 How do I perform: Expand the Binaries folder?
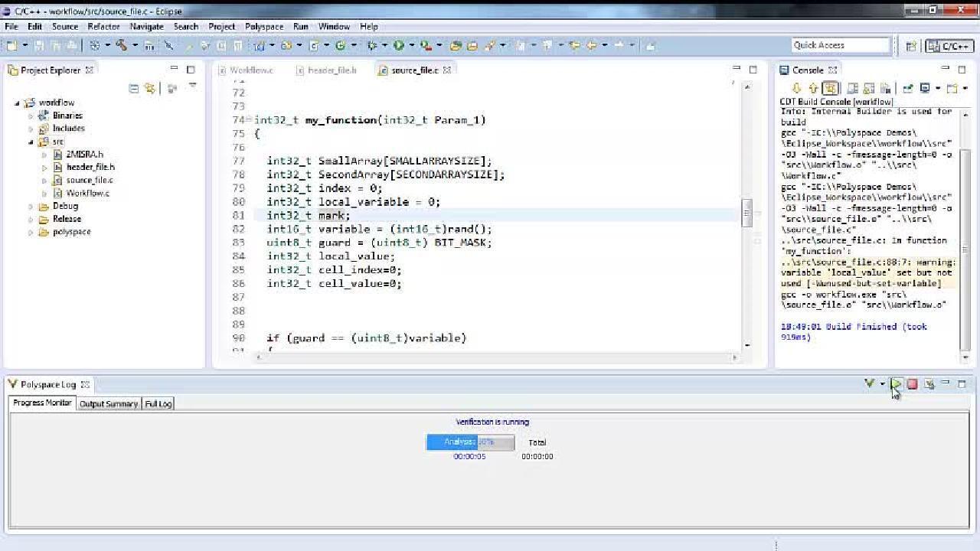click(31, 116)
